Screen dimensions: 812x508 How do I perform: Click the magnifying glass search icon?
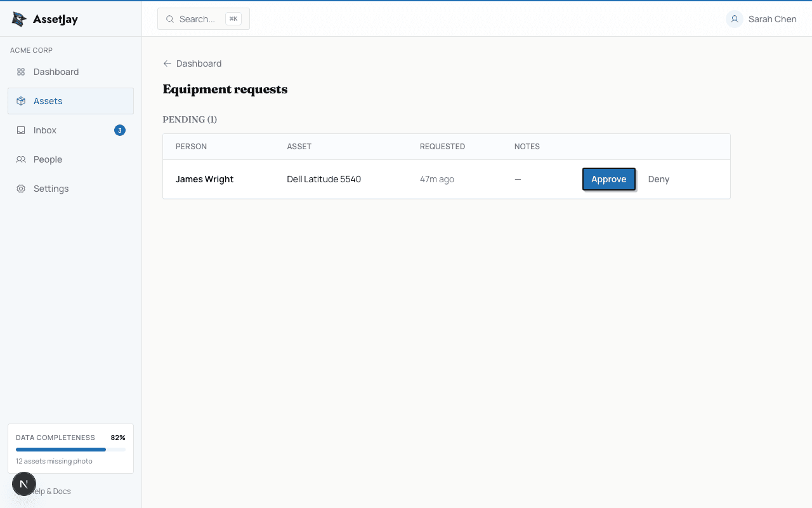point(169,19)
